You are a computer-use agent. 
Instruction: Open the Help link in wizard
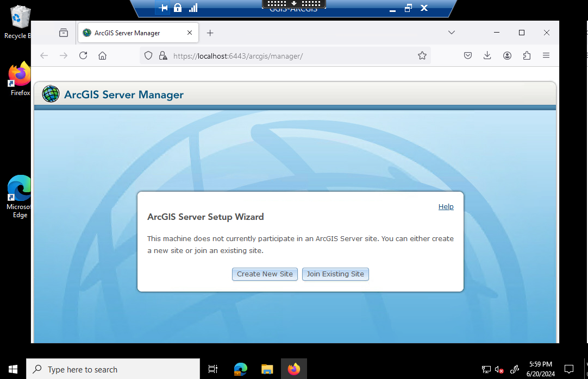[x=446, y=207]
